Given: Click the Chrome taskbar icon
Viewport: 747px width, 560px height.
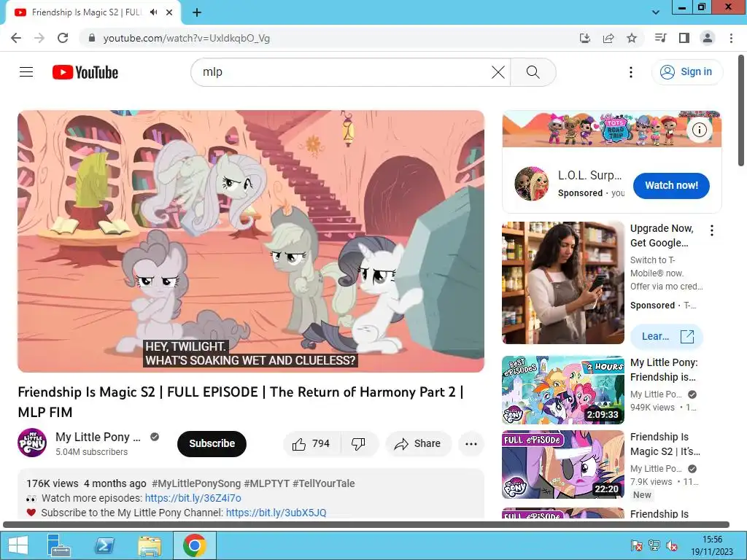Looking at the screenshot, I should click(x=194, y=545).
